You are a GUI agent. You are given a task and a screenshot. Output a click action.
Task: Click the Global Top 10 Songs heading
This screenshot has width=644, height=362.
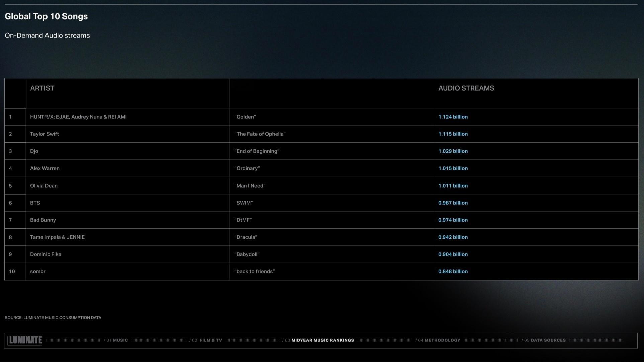click(46, 16)
